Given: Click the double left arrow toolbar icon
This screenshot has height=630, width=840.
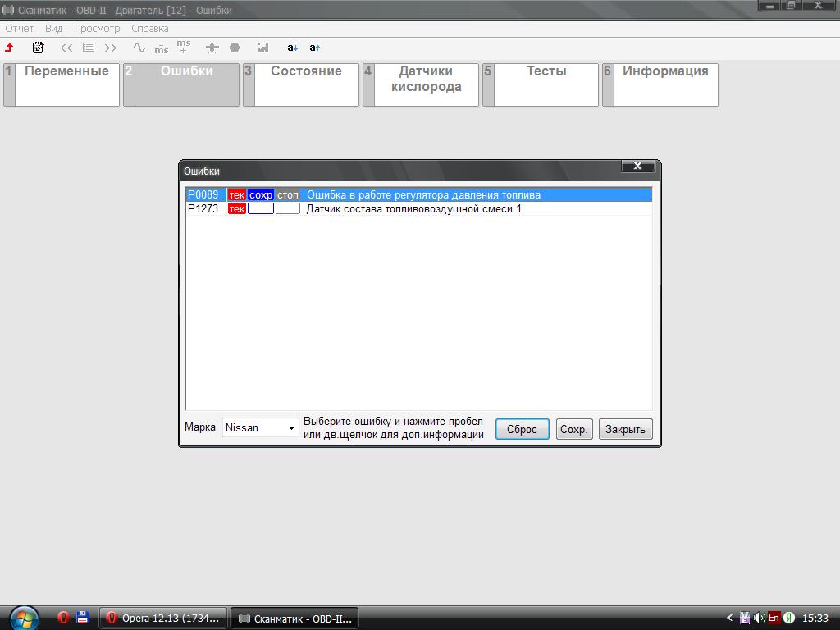Looking at the screenshot, I should 66,48.
